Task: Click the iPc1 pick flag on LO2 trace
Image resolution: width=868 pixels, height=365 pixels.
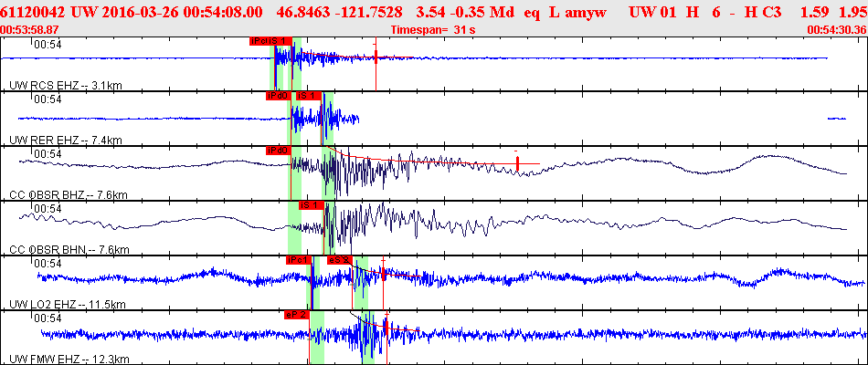Action: point(300,260)
